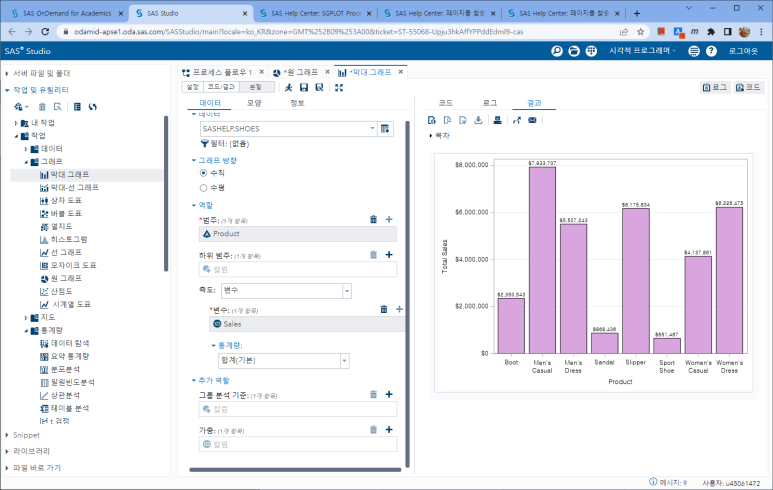Run the task with the running-man icon

[x=288, y=87]
